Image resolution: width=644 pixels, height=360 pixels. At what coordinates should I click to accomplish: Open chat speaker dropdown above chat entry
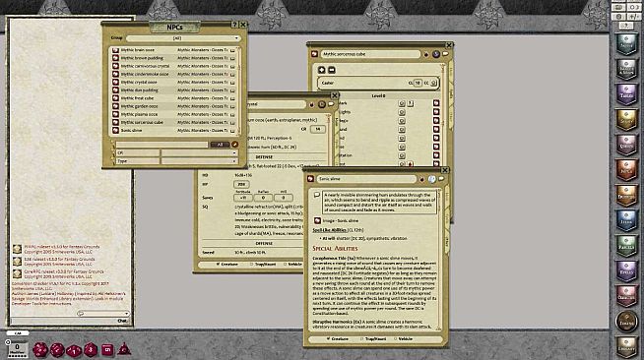pyautogui.click(x=103, y=314)
